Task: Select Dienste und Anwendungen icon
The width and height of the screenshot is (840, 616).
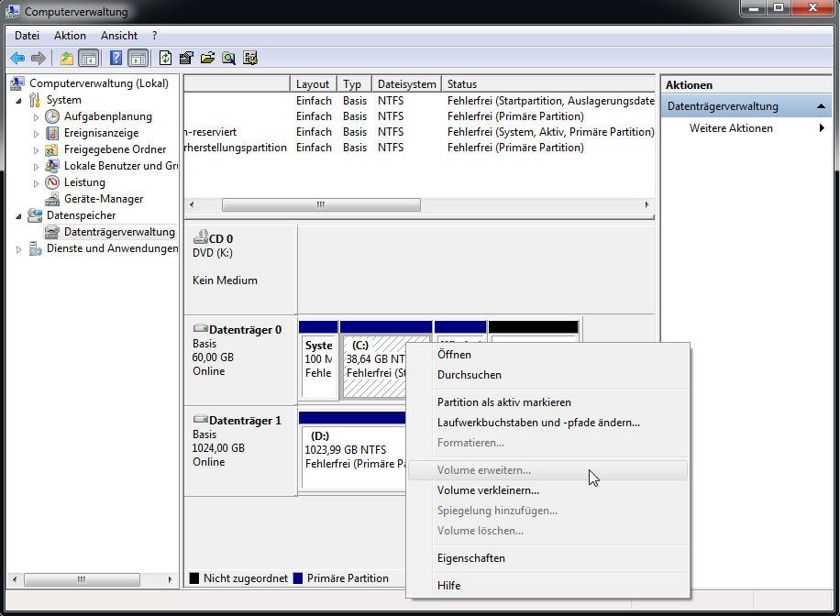Action: pyautogui.click(x=35, y=248)
